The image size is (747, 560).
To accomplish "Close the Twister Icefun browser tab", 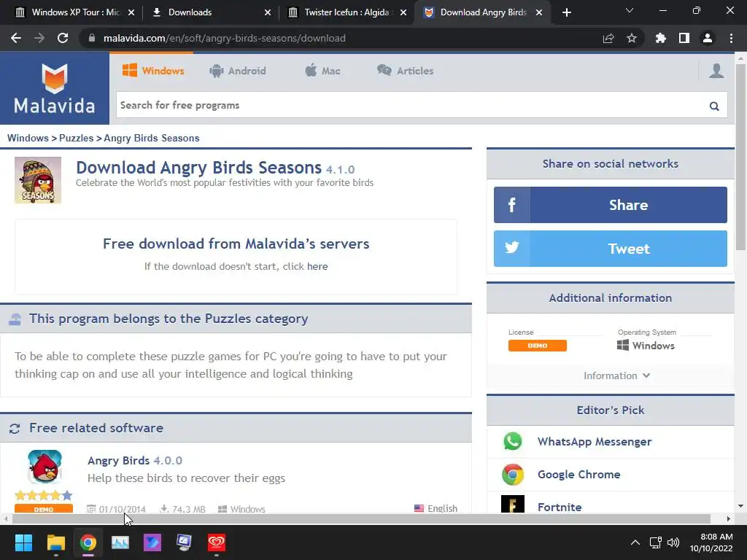I will 403,12.
